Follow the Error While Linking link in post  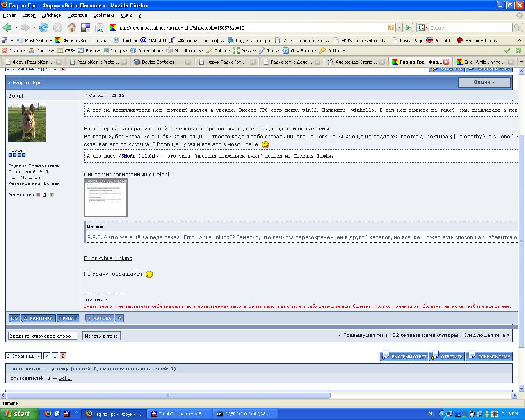click(108, 258)
